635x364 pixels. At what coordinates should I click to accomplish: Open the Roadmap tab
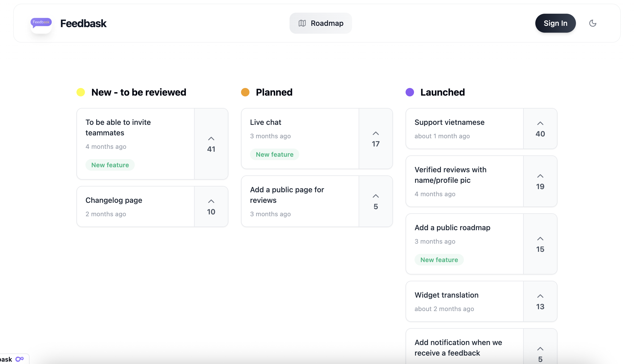[x=321, y=23]
